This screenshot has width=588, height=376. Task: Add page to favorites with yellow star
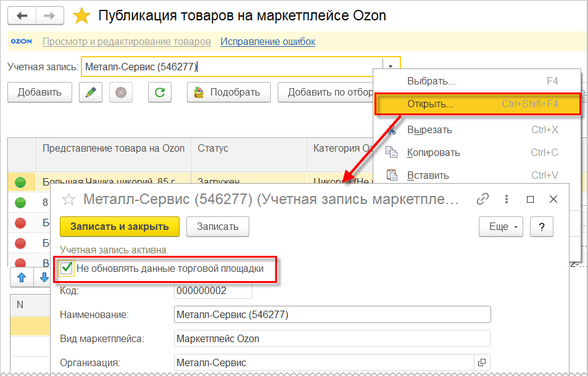coord(81,16)
